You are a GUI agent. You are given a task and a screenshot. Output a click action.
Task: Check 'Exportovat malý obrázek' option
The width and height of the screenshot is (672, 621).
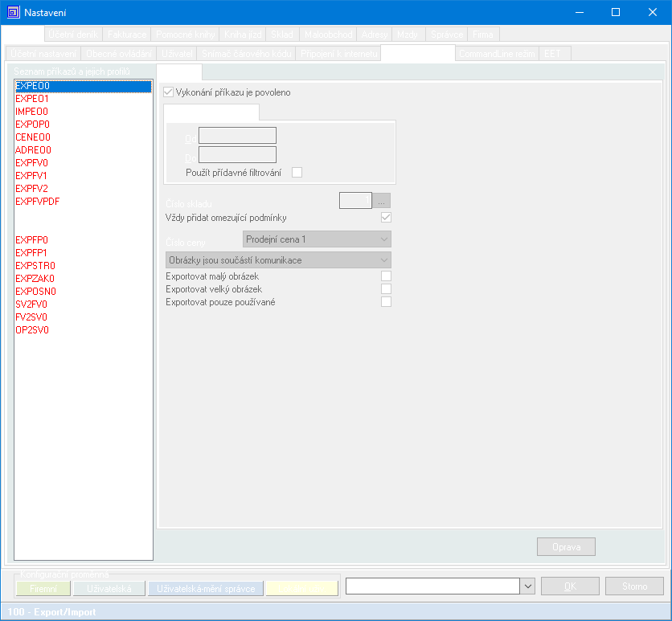(386, 276)
